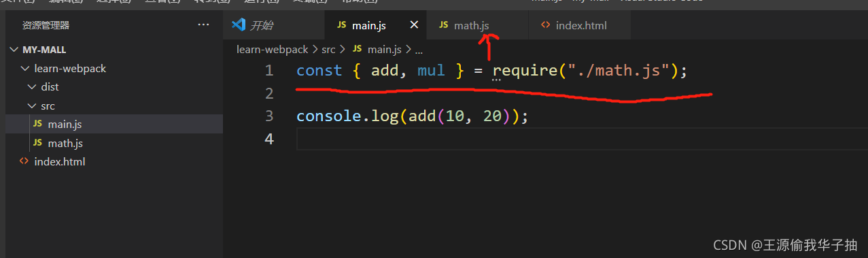Click the JS icon on math.js tab
868x258 pixels.
pos(443,25)
